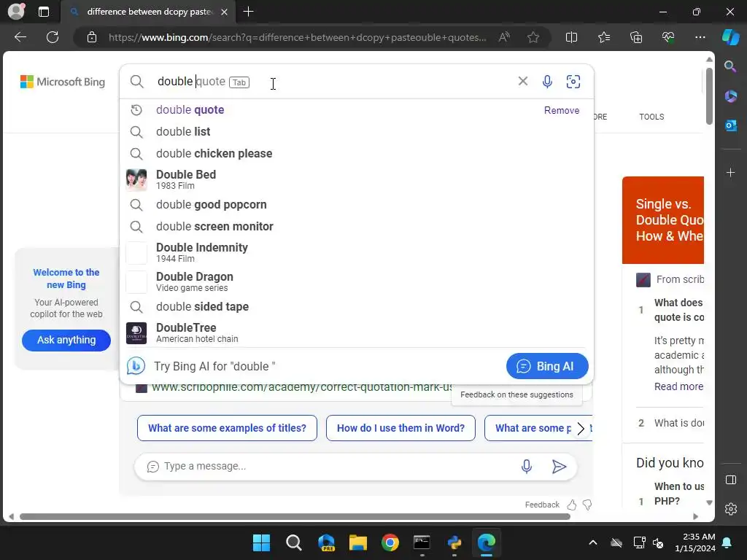Image resolution: width=747 pixels, height=560 pixels.
Task: View site information lock icon
Action: click(x=92, y=37)
